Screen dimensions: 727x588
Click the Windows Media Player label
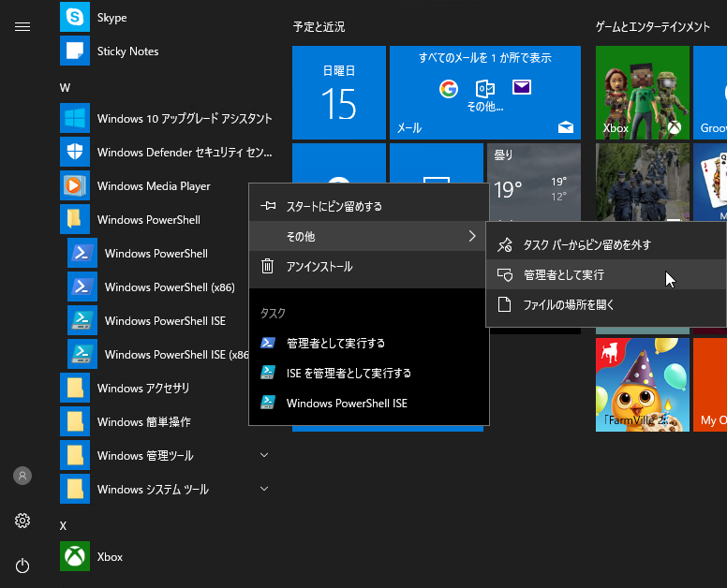(154, 185)
